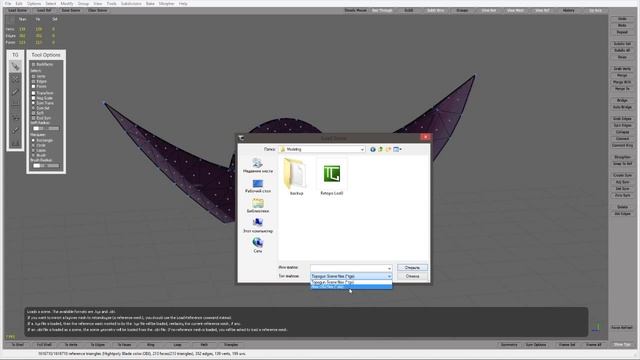Viewport: 640px width, 360px height.
Task: Open the Subdivision menu
Action: [131, 4]
